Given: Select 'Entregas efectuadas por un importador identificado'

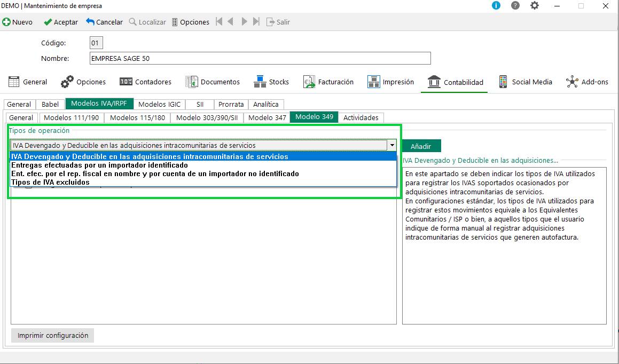Looking at the screenshot, I should [x=99, y=165].
